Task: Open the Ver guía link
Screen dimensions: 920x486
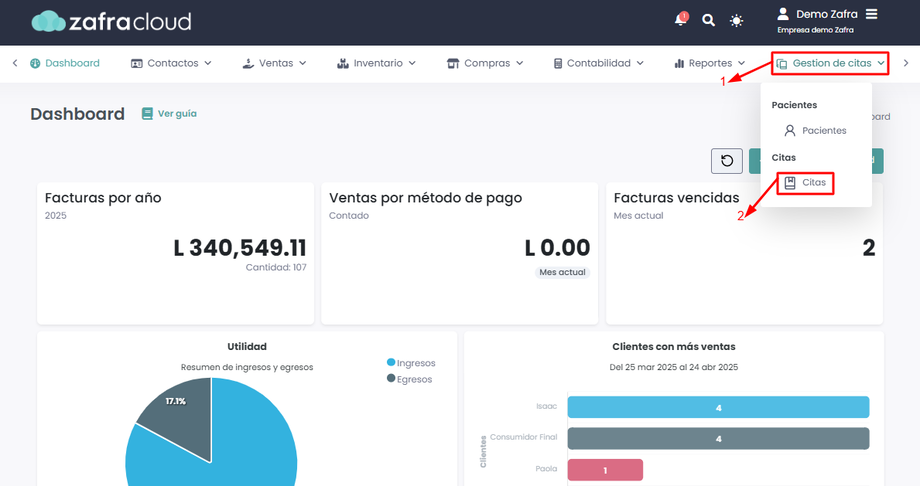Action: coord(170,113)
